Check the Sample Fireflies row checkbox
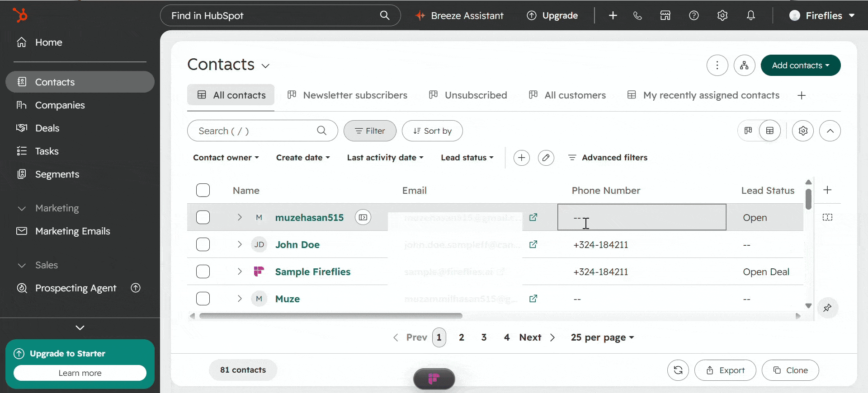The image size is (868, 393). coord(203,271)
